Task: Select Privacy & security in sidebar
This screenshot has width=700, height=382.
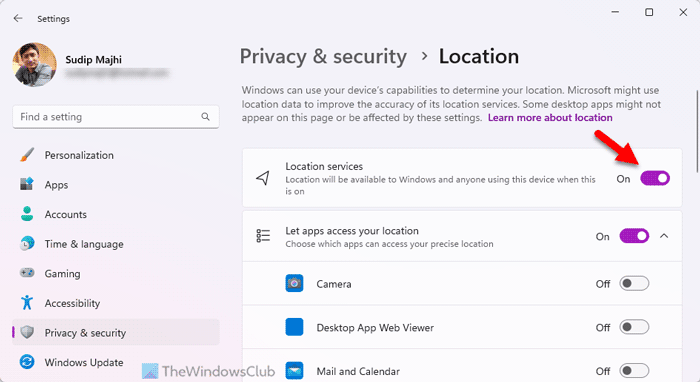Action: (x=116, y=332)
